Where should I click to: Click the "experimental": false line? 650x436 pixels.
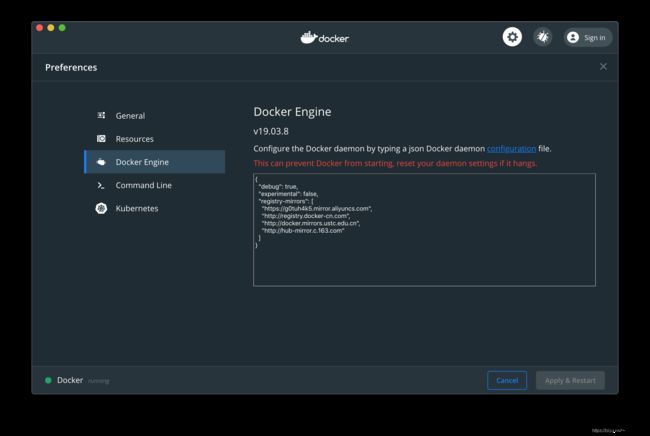[x=288, y=194]
